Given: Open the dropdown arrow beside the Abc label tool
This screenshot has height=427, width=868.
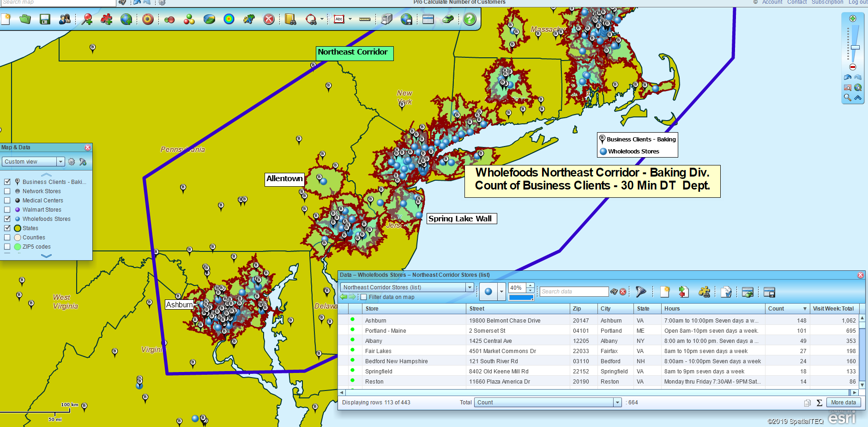Looking at the screenshot, I should tap(350, 19).
